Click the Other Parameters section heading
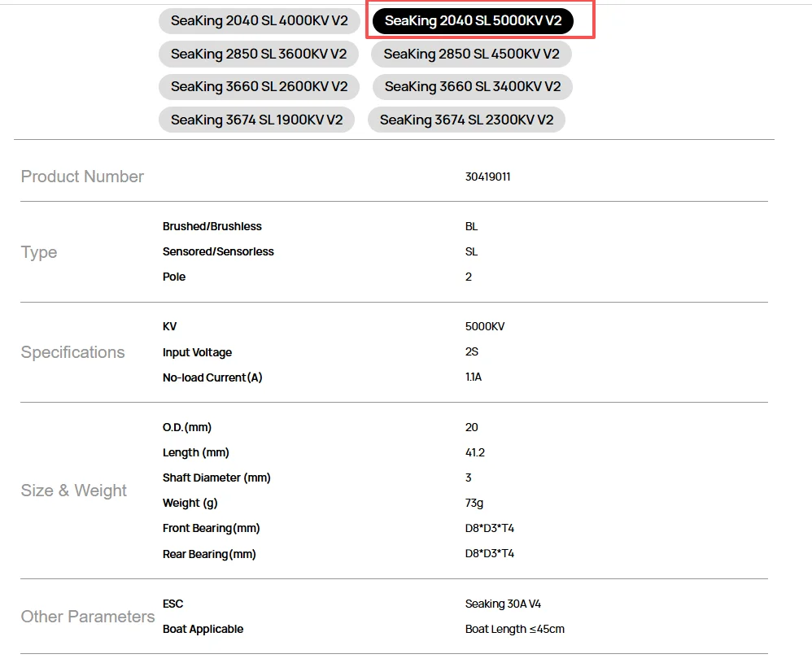This screenshot has width=812, height=663. [x=88, y=617]
